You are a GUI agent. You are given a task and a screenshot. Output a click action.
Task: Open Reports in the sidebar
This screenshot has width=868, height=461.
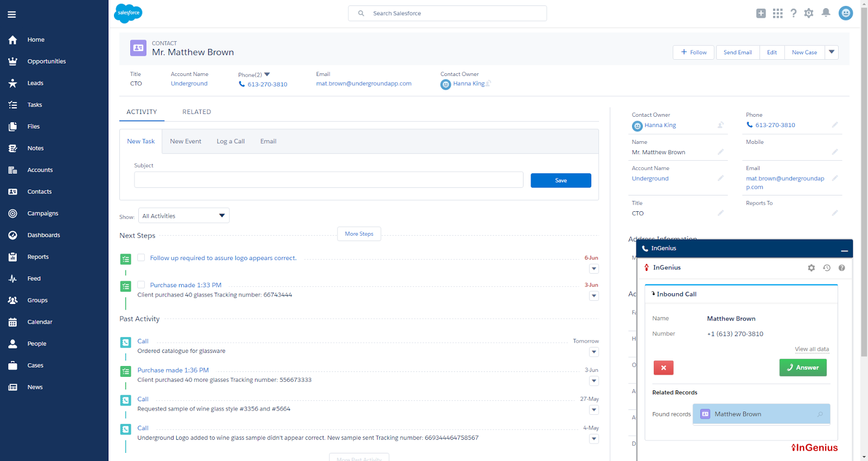pos(38,257)
